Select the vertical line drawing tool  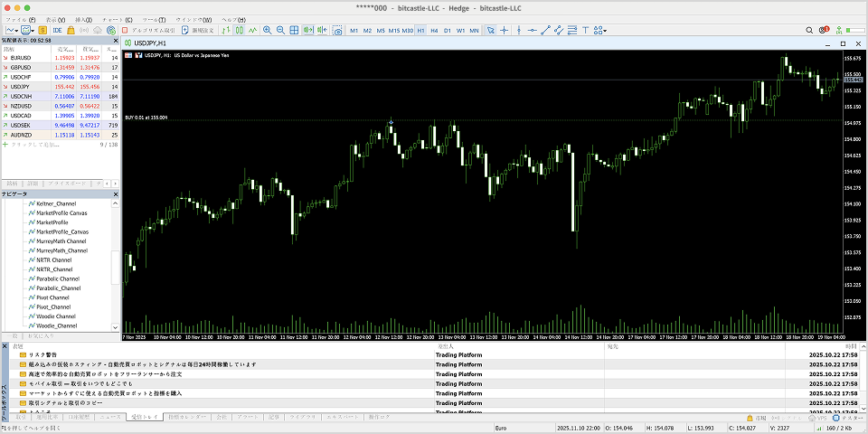tap(519, 31)
